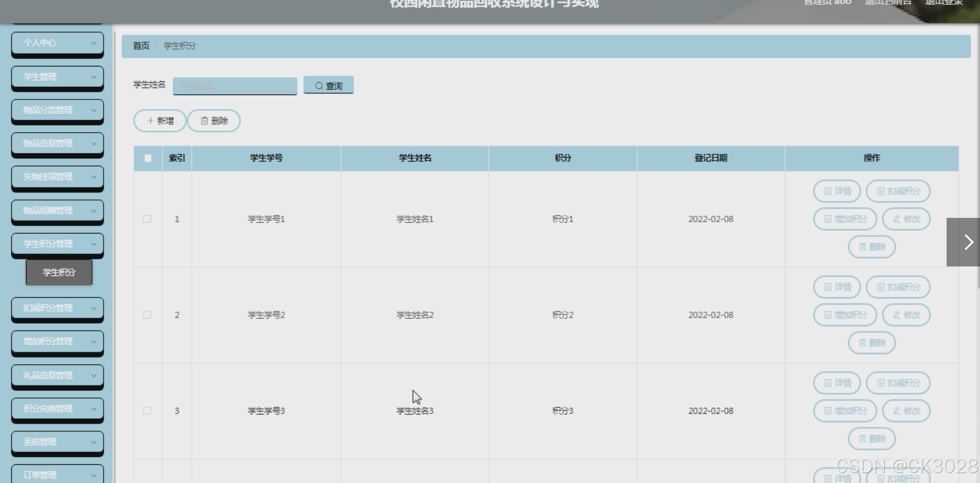Check the checkbox for row 3
Viewport: 980px width, 483px height.
pos(147,411)
